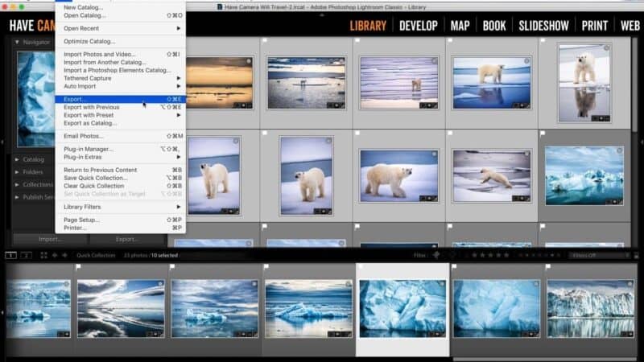Click the Quick Collection source label
Image resolution: width=644 pixels, height=362 pixels.
tap(96, 255)
